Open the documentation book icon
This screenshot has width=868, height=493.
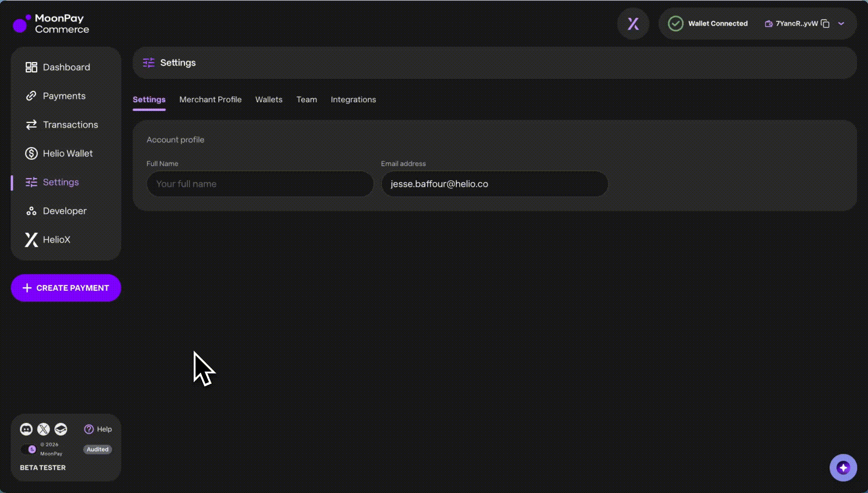(61, 429)
